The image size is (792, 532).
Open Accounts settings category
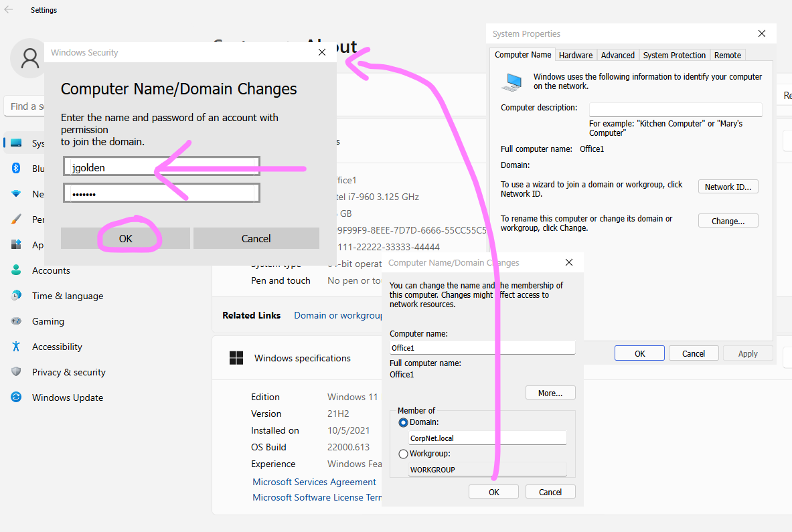[51, 270]
